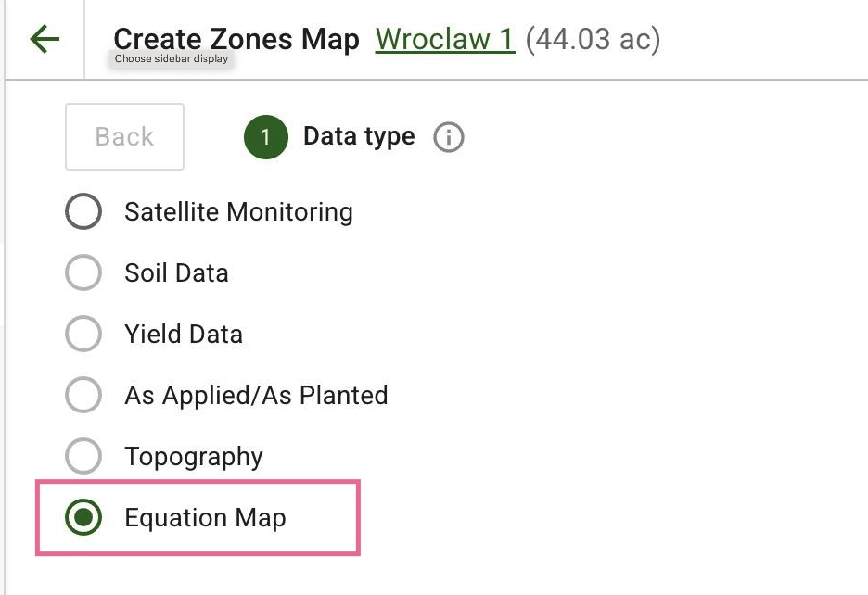Image resolution: width=868 pixels, height=595 pixels.
Task: Open the Wroclaw 1 field link
Action: (445, 39)
